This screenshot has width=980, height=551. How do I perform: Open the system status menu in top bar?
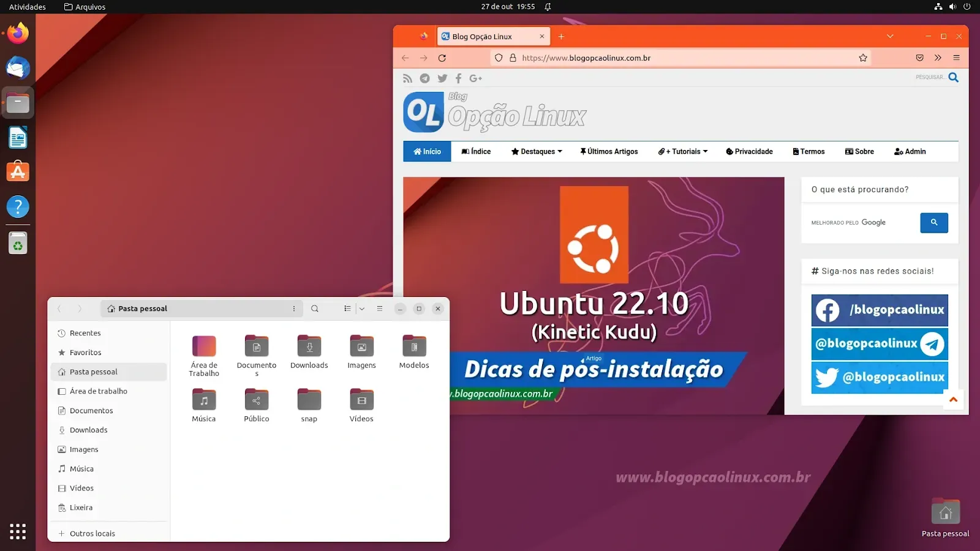pyautogui.click(x=952, y=7)
